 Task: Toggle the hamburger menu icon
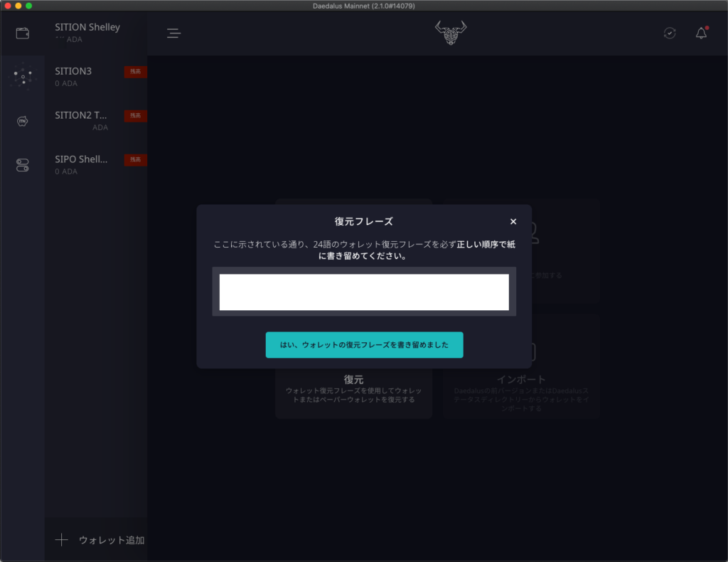pyautogui.click(x=174, y=33)
